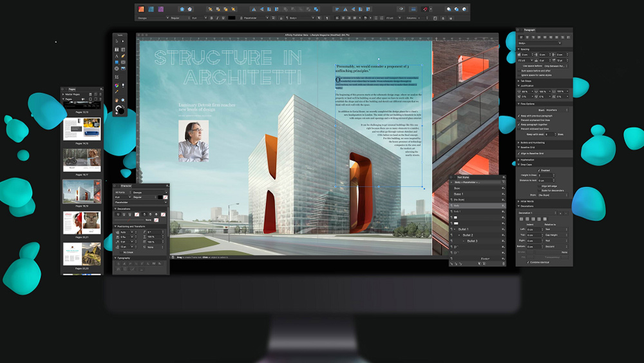Expand the Hyphenation section
Image resolution: width=644 pixels, height=363 pixels.
pyautogui.click(x=518, y=159)
